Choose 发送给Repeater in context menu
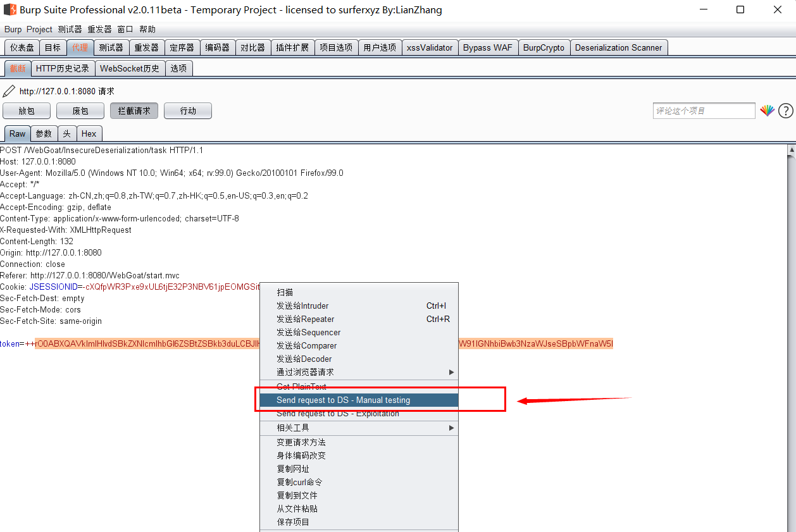796x532 pixels. (359, 319)
